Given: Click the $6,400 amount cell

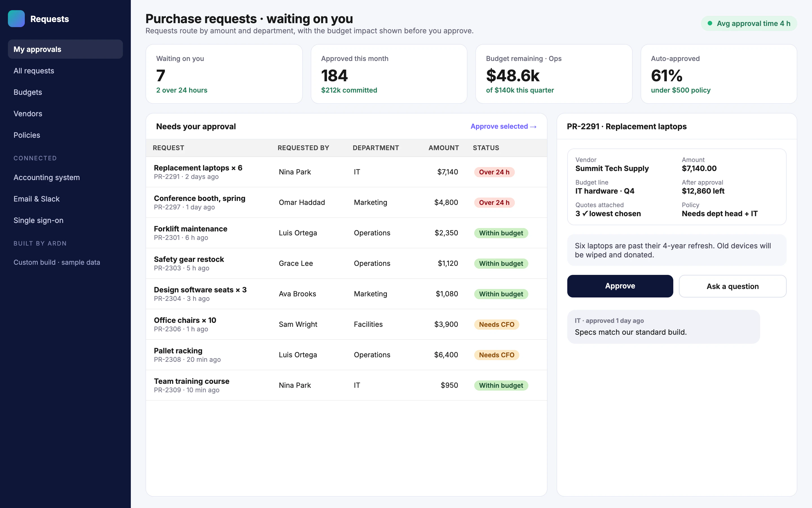Looking at the screenshot, I should click(x=446, y=355).
